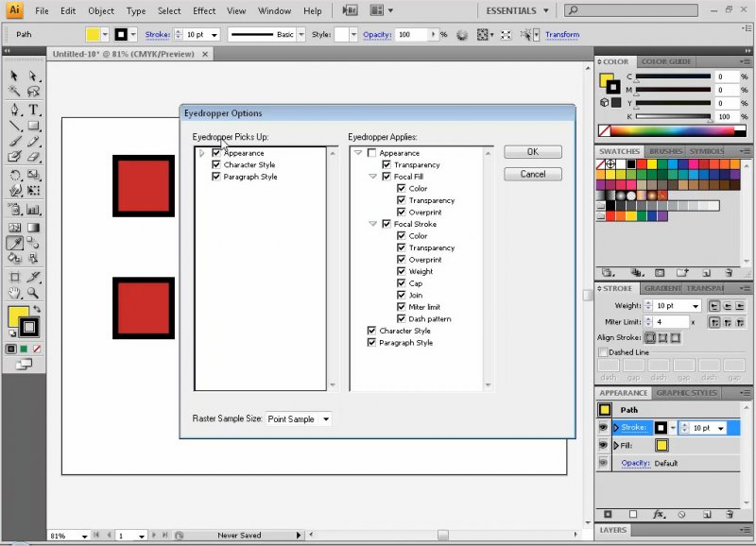Open the Raster Sample Size dropdown
This screenshot has height=546, width=756.
click(x=299, y=418)
